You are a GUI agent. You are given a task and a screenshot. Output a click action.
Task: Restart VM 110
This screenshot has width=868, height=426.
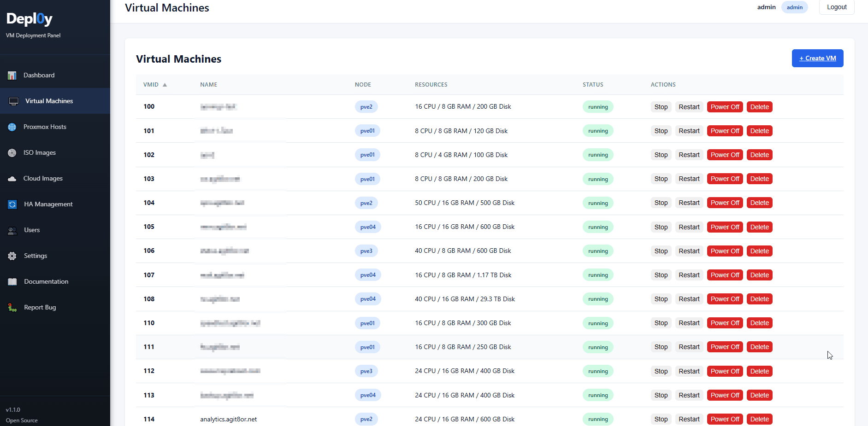point(689,323)
